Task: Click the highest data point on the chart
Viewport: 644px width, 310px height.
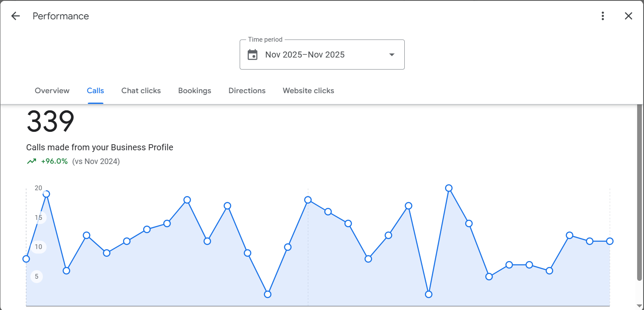Action: [449, 188]
